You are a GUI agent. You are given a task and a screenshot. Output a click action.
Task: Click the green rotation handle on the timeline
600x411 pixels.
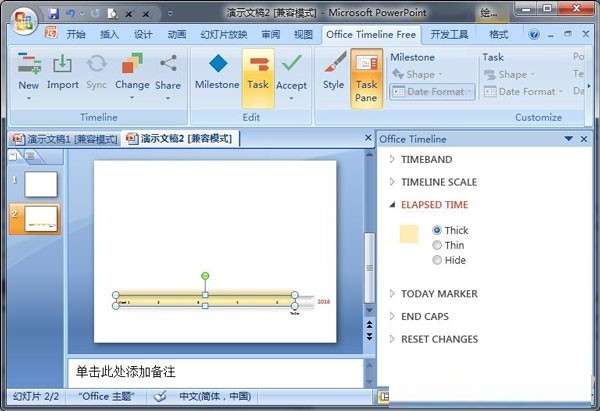(x=205, y=276)
